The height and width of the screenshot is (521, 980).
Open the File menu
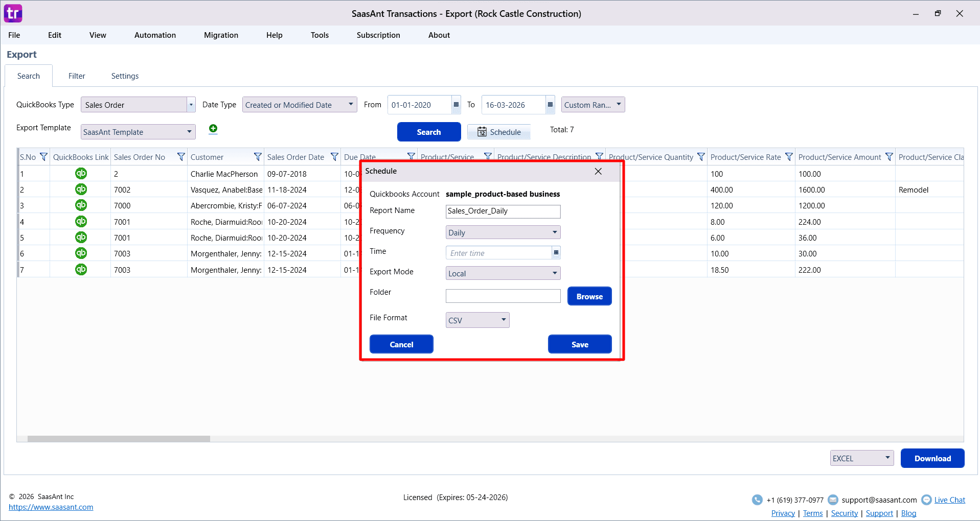14,35
